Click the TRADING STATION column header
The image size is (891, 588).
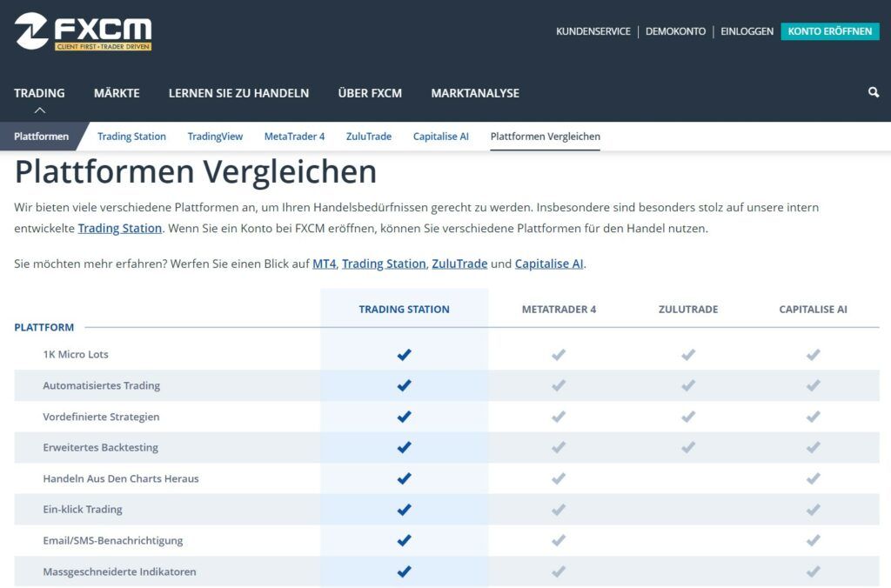pos(404,309)
